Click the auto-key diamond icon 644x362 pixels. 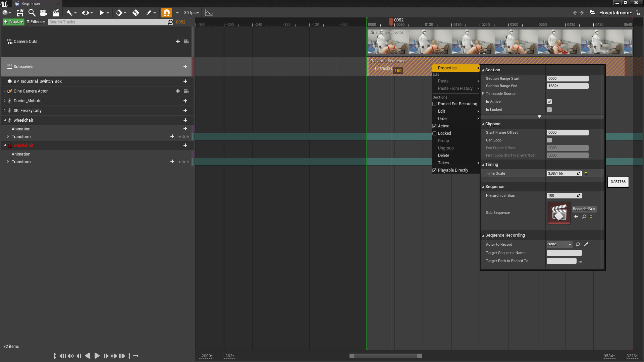(136, 13)
